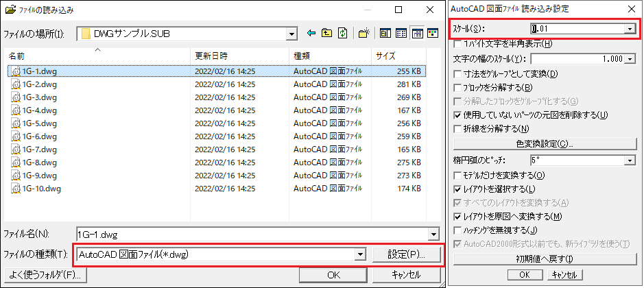
Task: Sort files by 名前 column header
Action: (x=97, y=56)
